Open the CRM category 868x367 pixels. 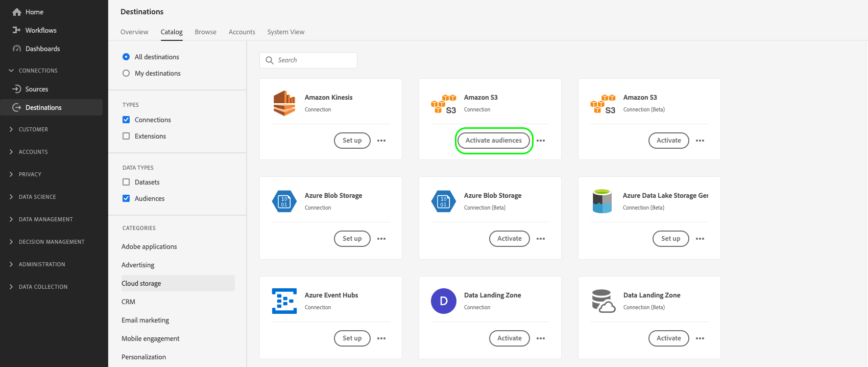[x=128, y=302]
